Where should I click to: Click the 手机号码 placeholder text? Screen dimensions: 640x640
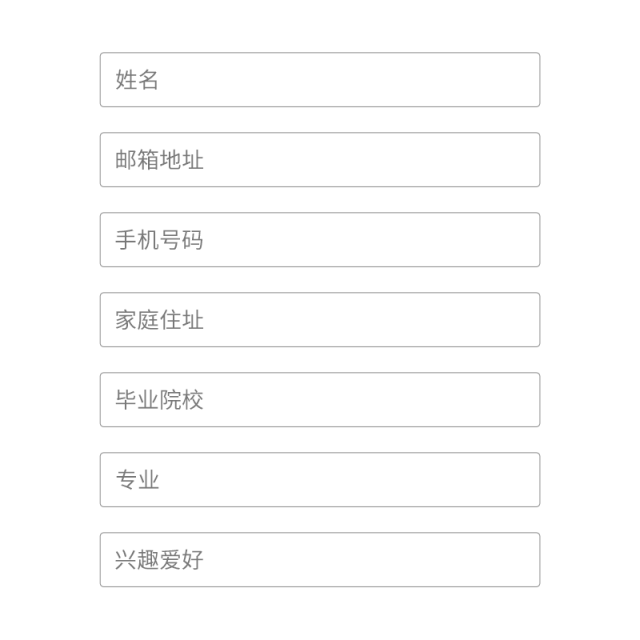[159, 240]
